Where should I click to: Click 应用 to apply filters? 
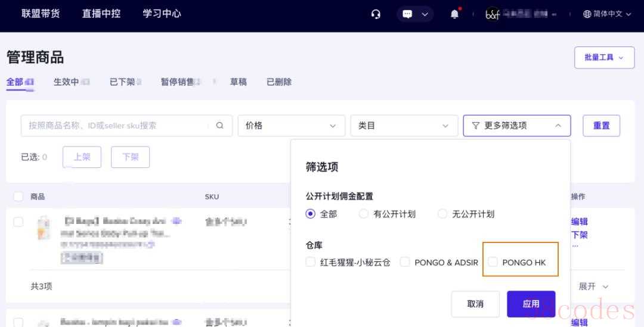click(531, 304)
